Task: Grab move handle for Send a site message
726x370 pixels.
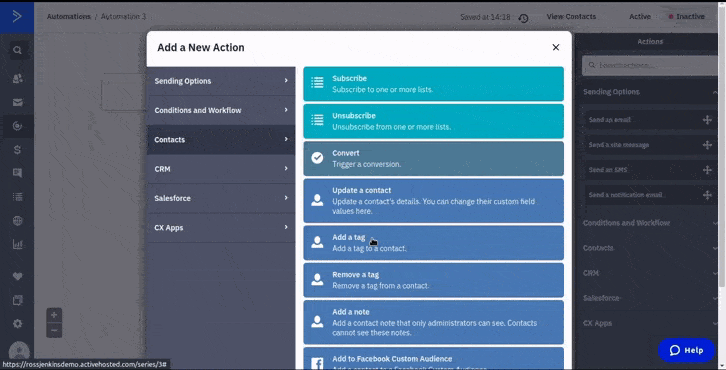Action: tap(707, 145)
